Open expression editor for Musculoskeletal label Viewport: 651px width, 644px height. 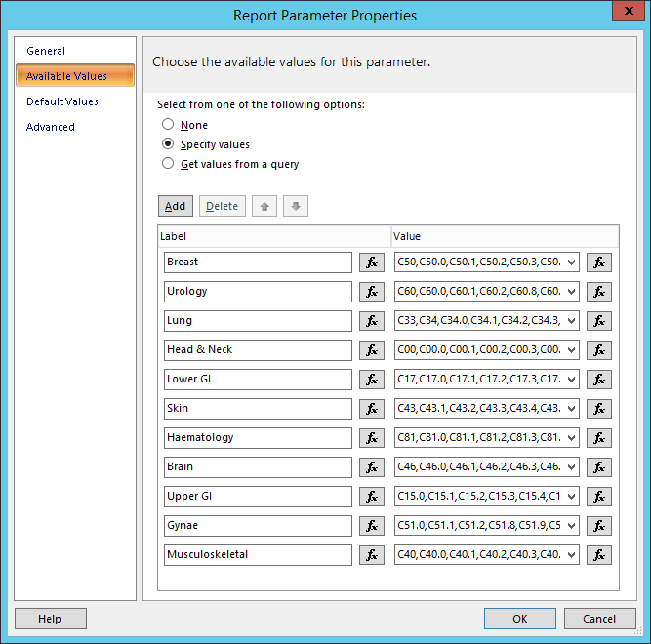[x=372, y=555]
